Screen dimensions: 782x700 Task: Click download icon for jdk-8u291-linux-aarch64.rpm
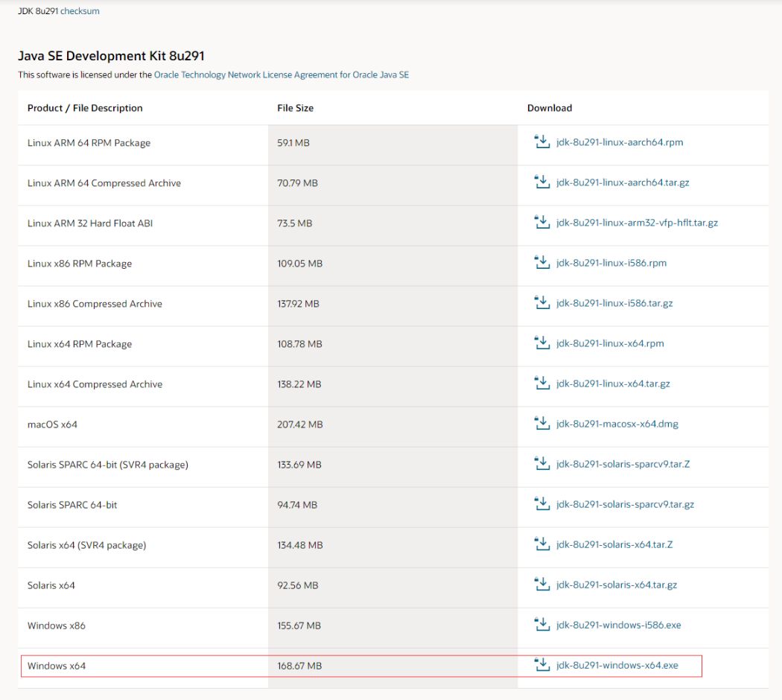tap(541, 141)
